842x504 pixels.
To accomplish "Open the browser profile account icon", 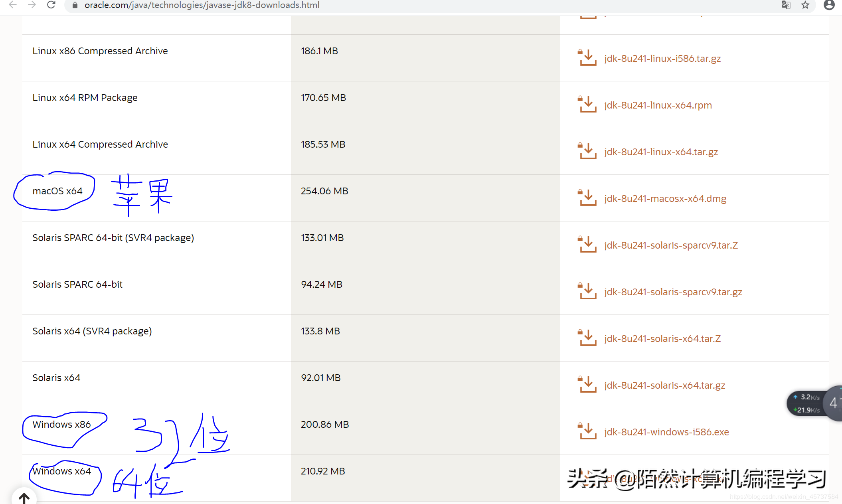I will click(829, 6).
